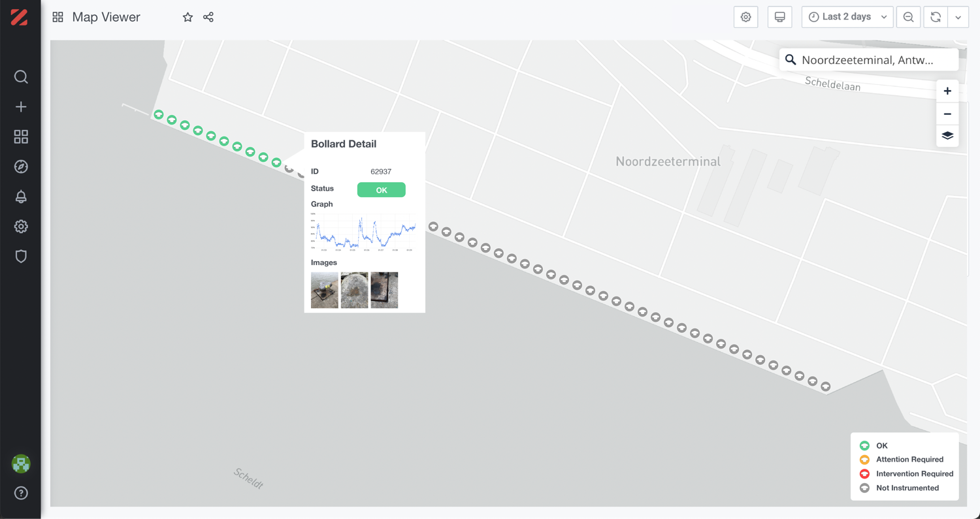Click the Scheldt river label
This screenshot has width=980, height=519.
[x=249, y=479]
